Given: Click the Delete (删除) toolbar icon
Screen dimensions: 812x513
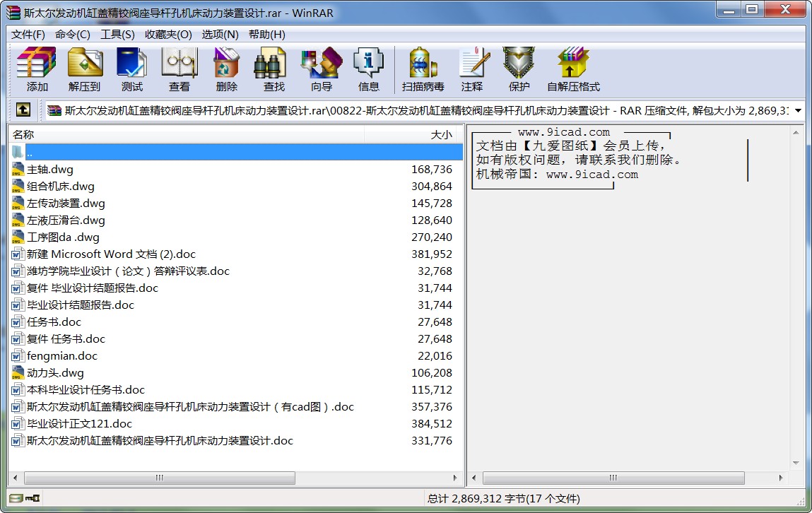Looking at the screenshot, I should (226, 69).
